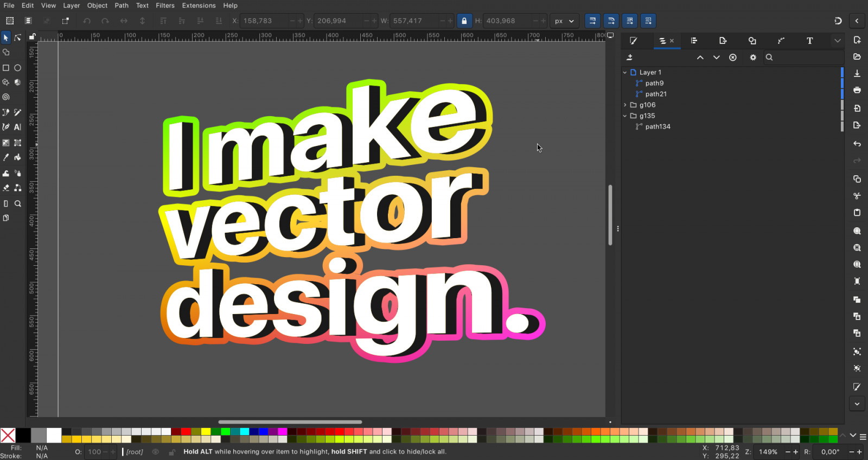Pick the Eraser tool

coord(6,188)
